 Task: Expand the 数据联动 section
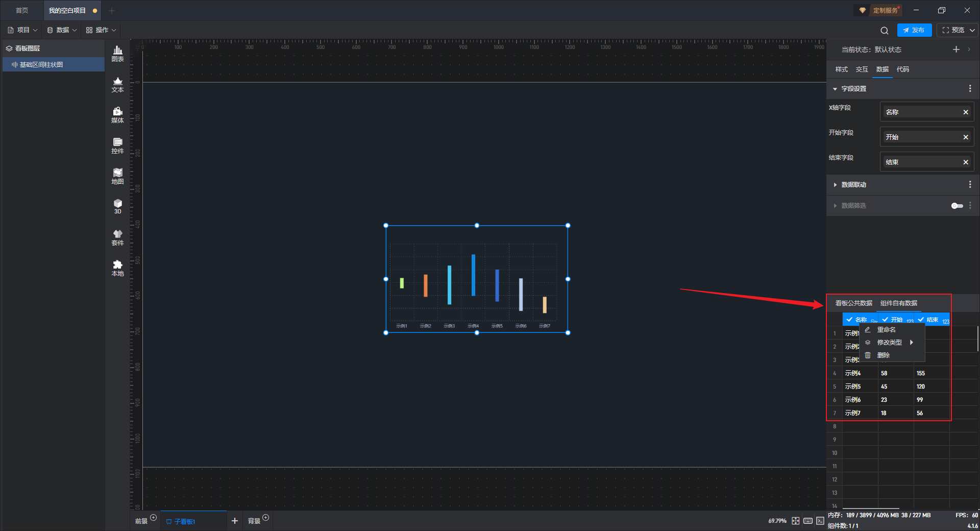click(835, 185)
